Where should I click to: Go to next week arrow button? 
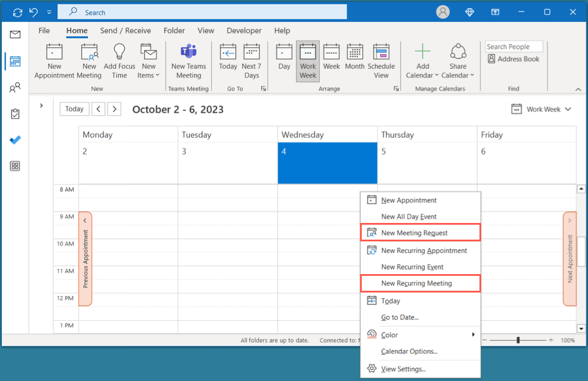coord(114,109)
